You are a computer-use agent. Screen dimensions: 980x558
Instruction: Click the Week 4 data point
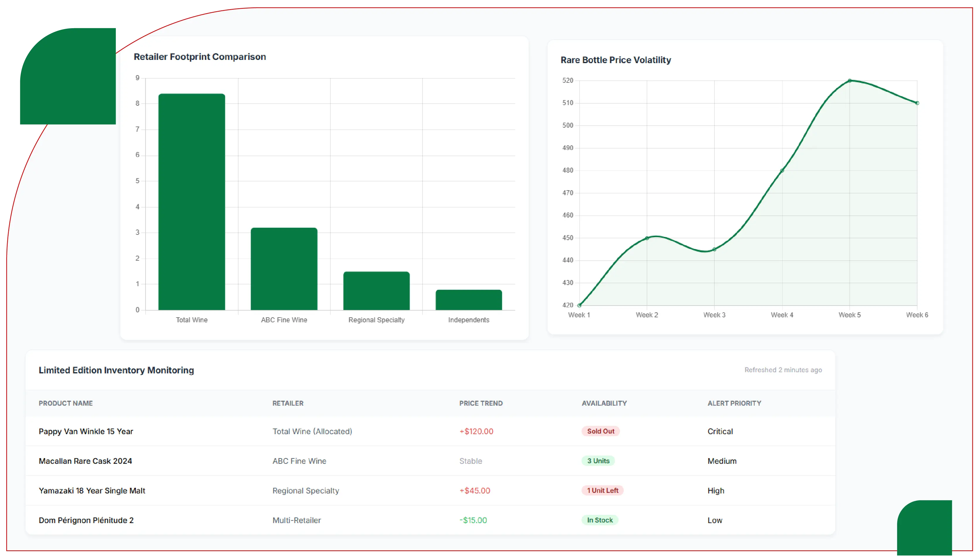(782, 171)
